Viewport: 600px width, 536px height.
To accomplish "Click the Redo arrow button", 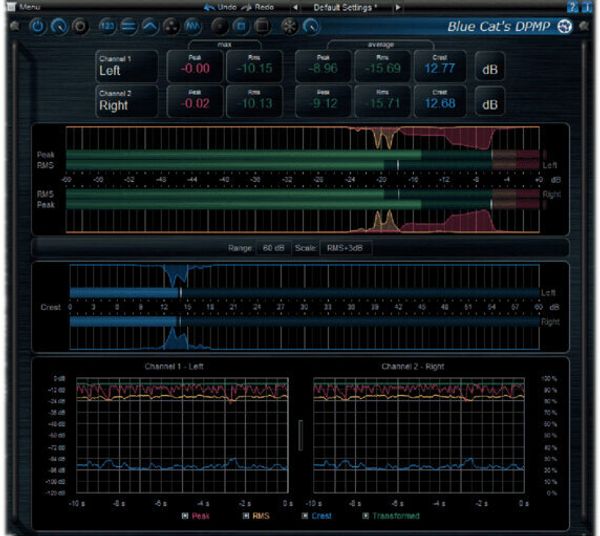I will (x=259, y=7).
